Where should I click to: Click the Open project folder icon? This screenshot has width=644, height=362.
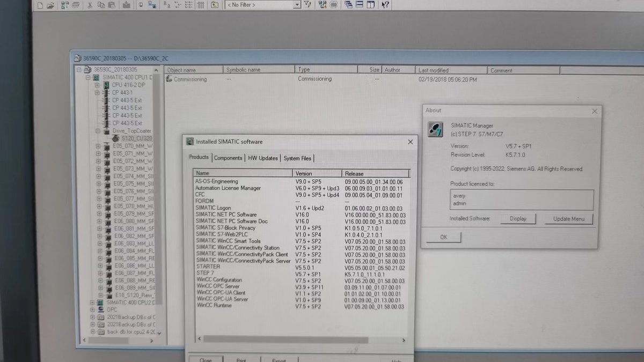tap(50, 5)
